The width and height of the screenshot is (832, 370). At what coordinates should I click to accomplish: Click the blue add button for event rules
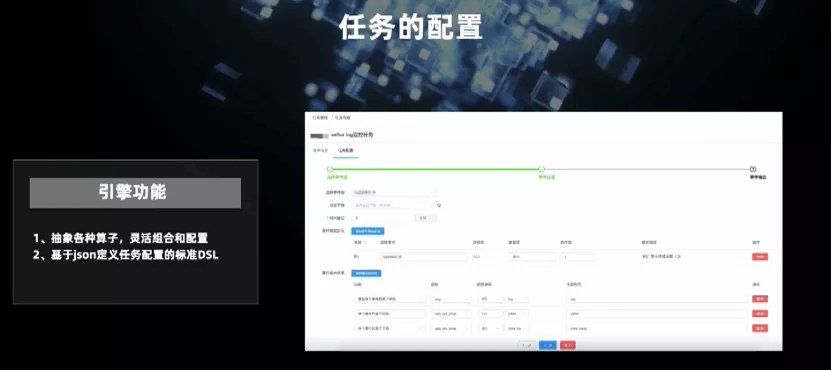(x=368, y=231)
